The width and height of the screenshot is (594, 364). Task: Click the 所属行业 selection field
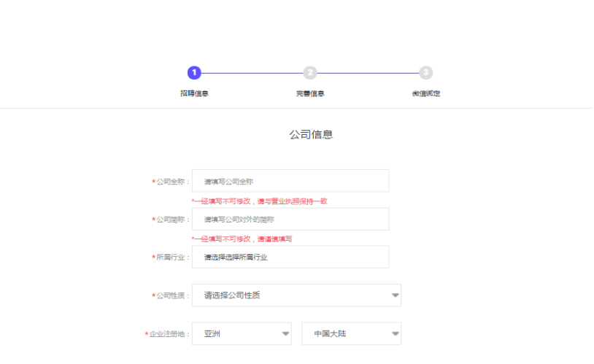point(290,257)
